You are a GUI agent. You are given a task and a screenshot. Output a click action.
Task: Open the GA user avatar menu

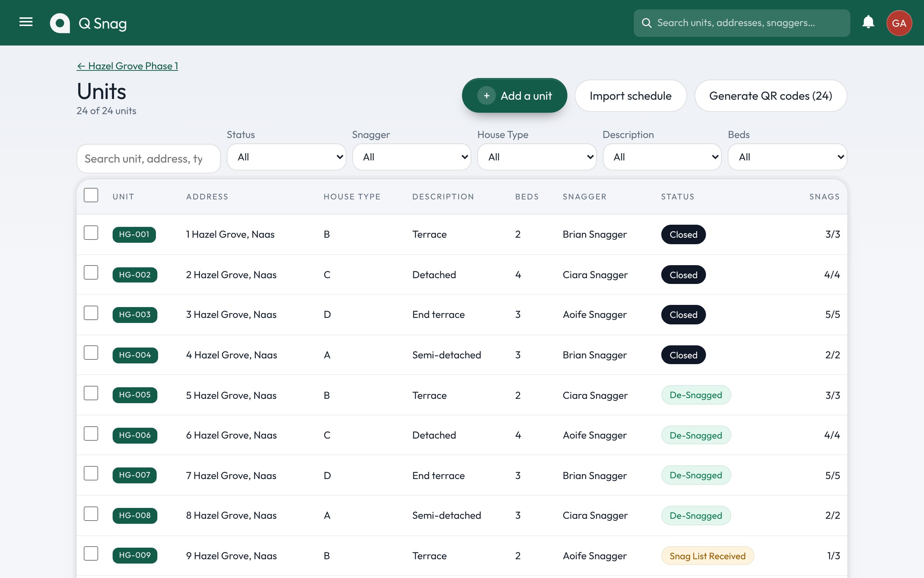(899, 23)
